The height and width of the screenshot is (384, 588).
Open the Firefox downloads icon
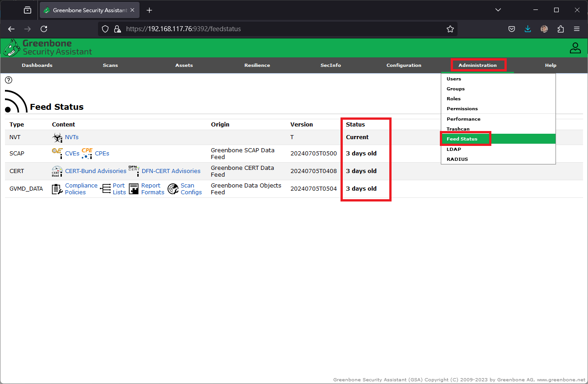pyautogui.click(x=528, y=29)
